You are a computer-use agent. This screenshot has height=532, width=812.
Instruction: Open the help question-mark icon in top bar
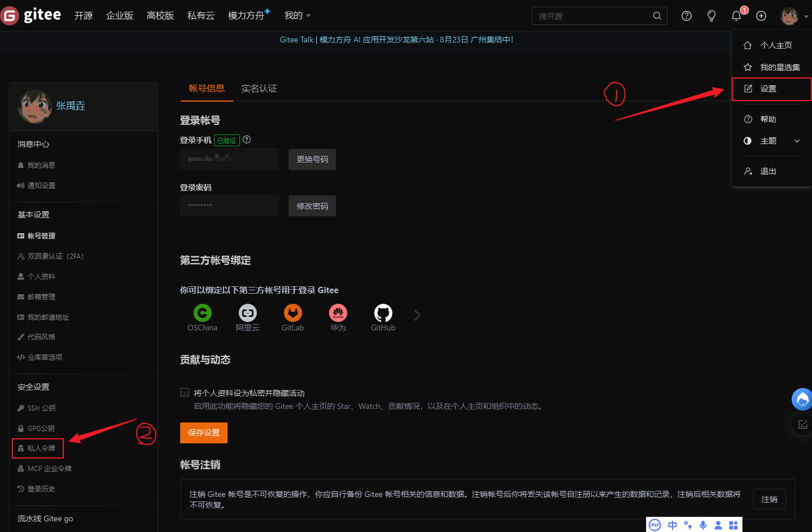coord(687,16)
